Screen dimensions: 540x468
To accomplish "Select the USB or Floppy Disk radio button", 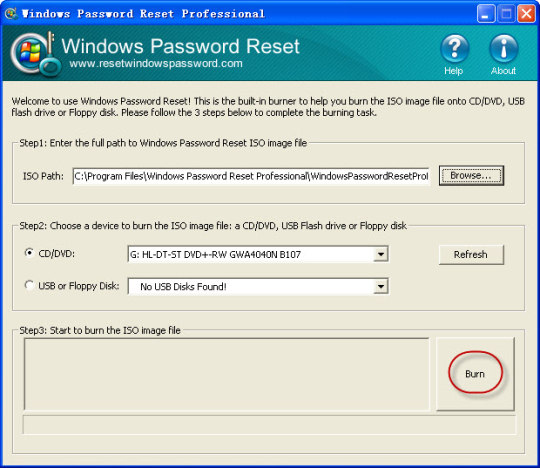I will point(29,285).
